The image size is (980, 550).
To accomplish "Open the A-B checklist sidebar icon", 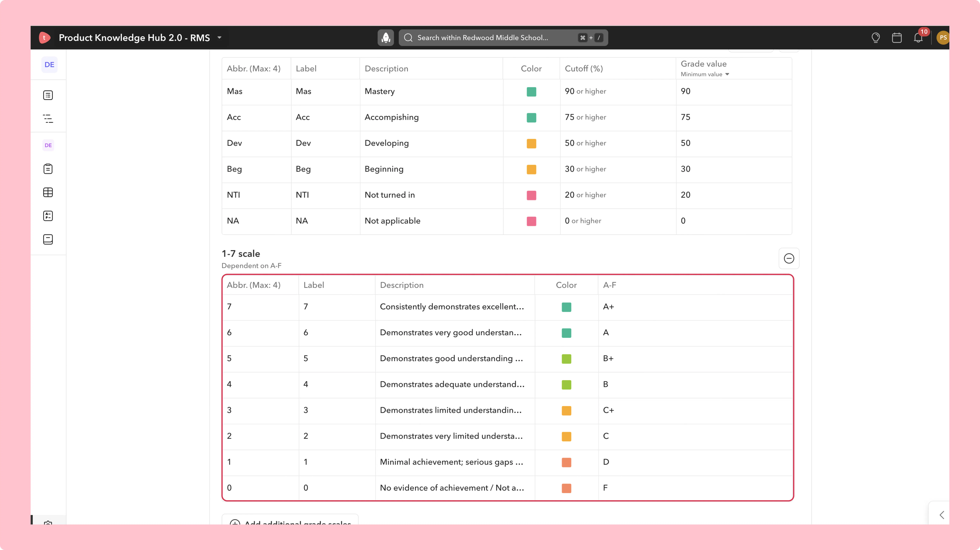I will [x=48, y=216].
